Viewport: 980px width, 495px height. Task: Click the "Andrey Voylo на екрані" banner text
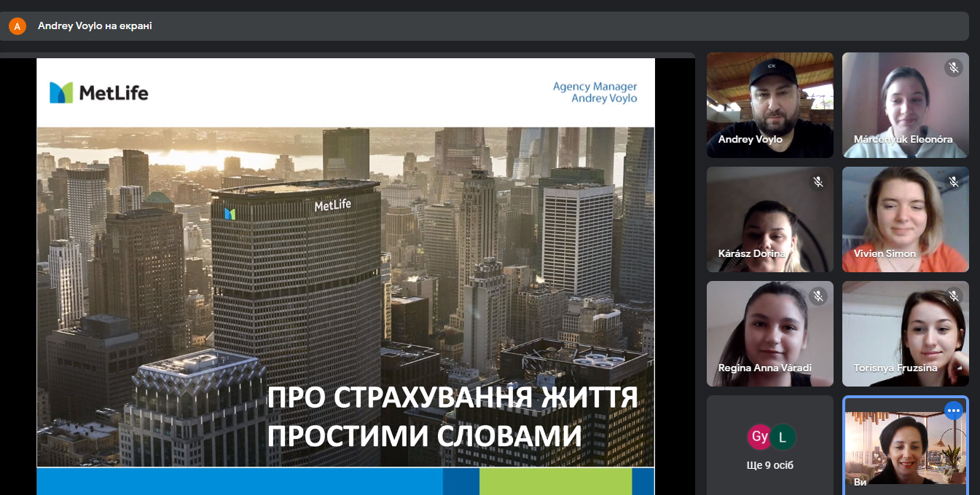tap(95, 26)
